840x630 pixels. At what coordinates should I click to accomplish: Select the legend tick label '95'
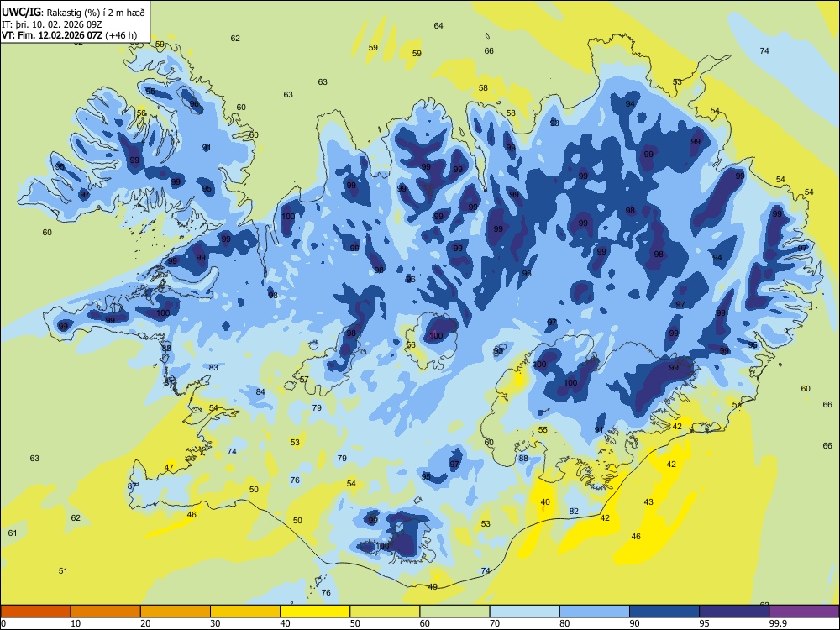click(705, 623)
